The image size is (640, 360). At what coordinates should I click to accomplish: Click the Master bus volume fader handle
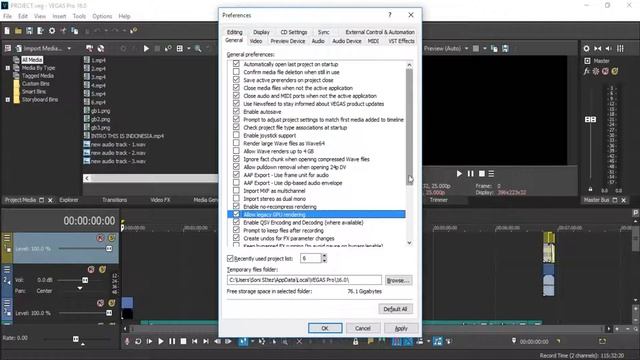pyautogui.click(x=590, y=119)
